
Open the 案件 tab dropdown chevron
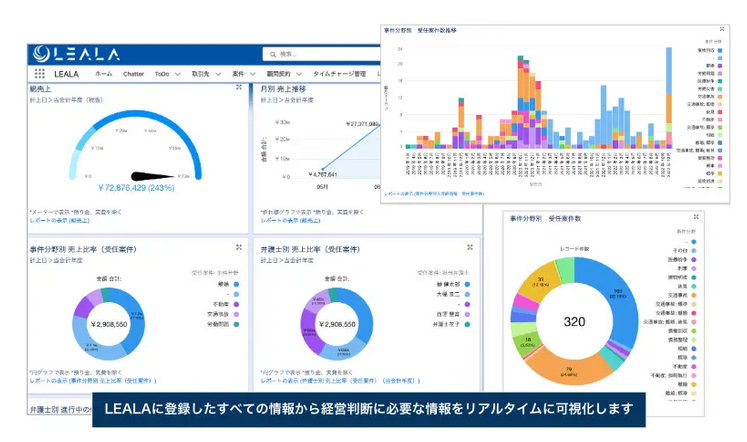click(x=252, y=74)
